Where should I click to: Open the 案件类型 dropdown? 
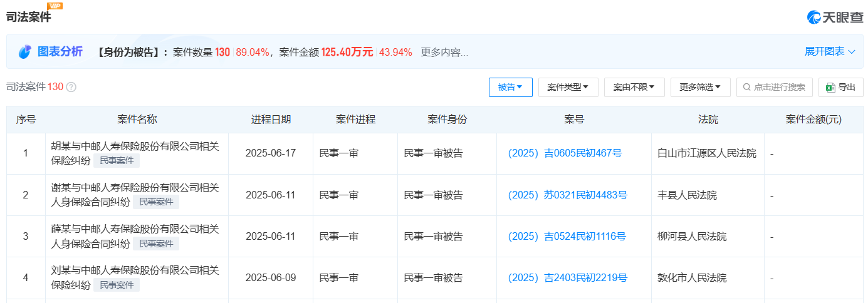click(568, 88)
